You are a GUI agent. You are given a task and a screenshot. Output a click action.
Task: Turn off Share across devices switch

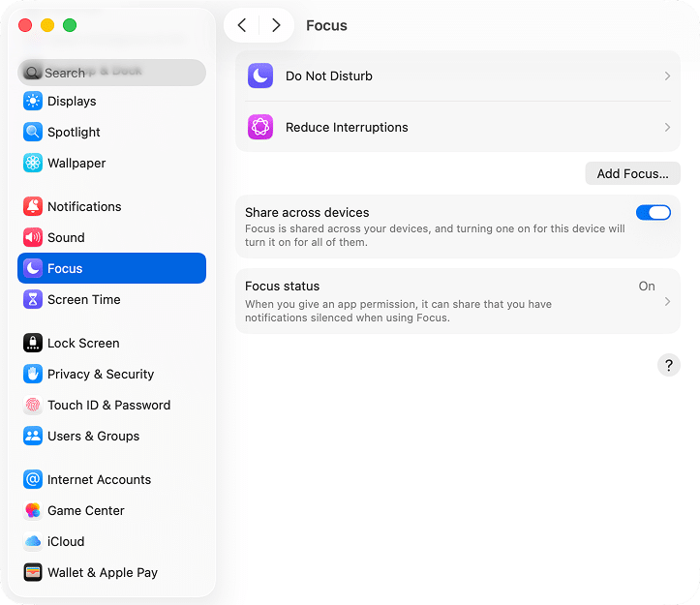(x=654, y=213)
